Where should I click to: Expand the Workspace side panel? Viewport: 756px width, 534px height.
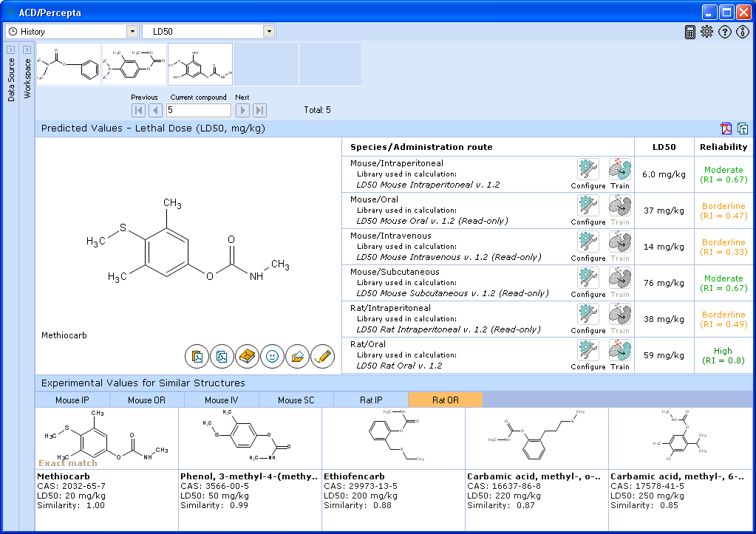pyautogui.click(x=27, y=49)
